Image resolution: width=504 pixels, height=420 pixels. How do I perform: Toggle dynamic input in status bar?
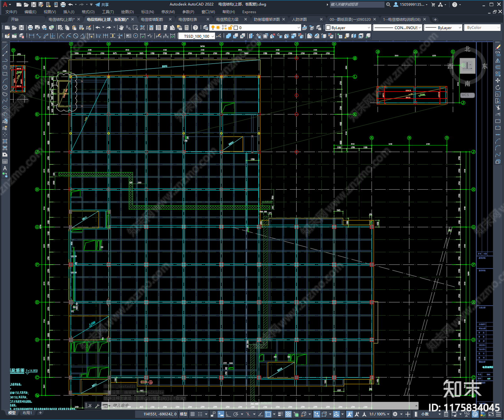221,414
